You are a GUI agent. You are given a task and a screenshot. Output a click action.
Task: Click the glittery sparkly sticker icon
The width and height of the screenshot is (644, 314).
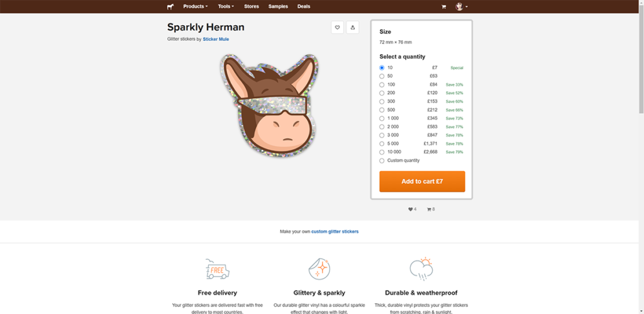point(319,269)
